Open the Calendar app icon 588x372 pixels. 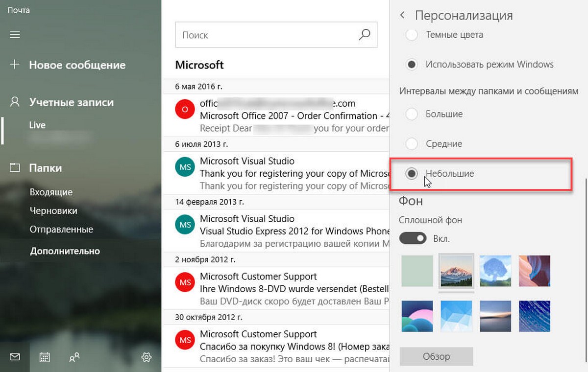point(45,357)
